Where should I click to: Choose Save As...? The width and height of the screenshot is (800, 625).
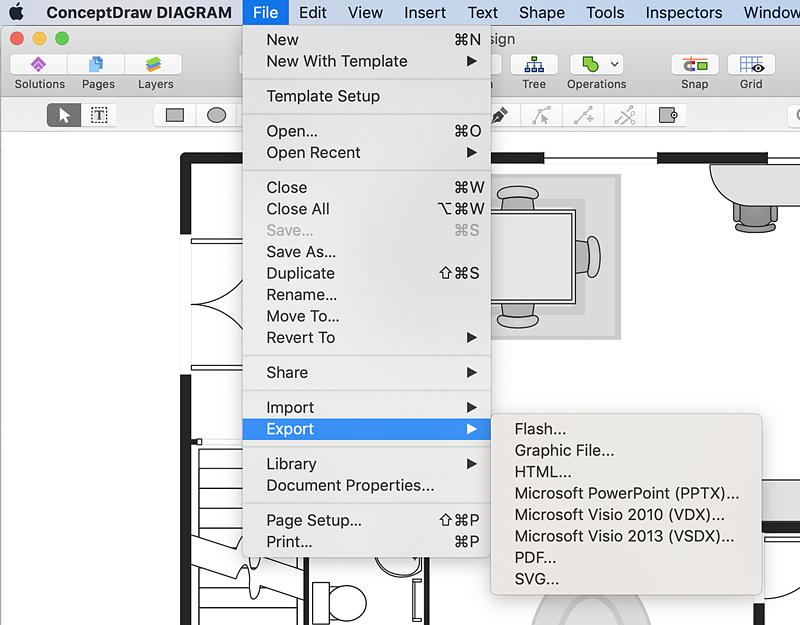pyautogui.click(x=366, y=252)
